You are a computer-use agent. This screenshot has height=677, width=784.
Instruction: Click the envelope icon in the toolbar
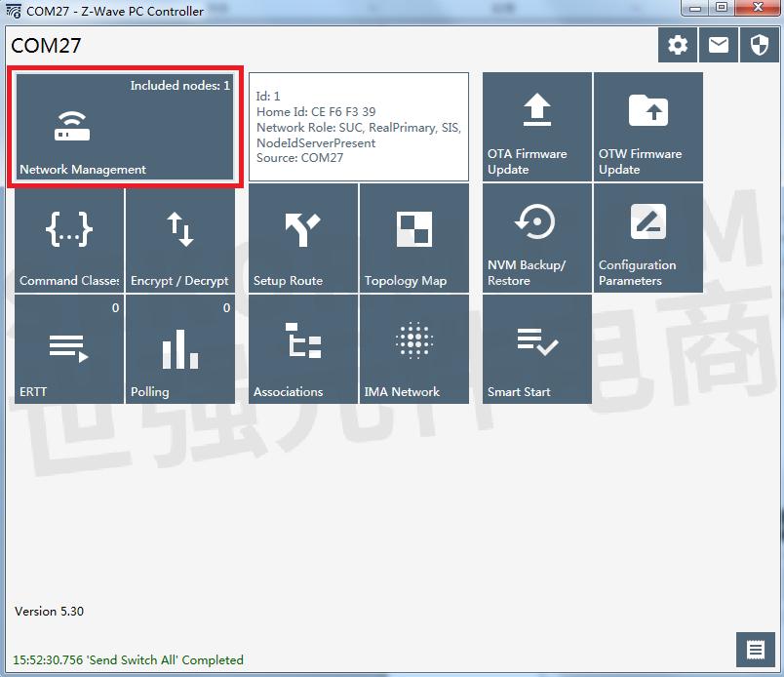[719, 44]
